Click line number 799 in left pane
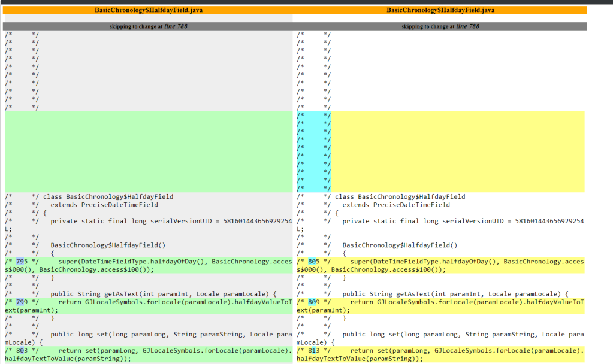 [x=21, y=302]
